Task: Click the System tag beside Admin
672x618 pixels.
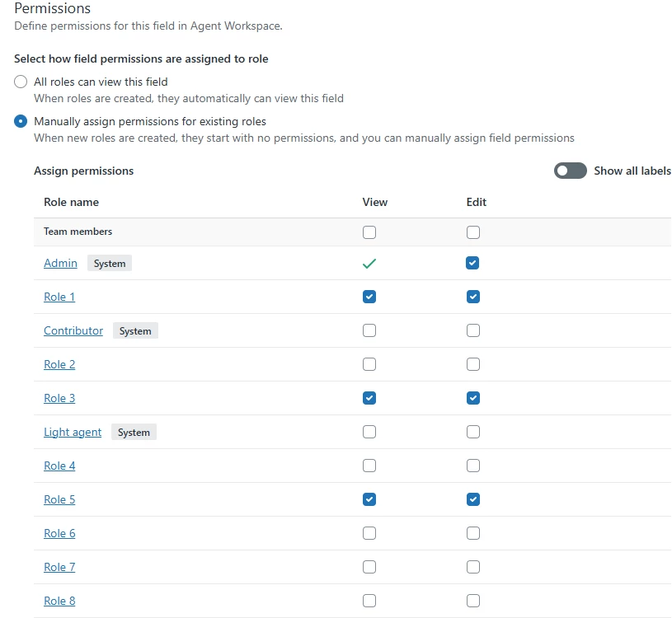Action: click(x=110, y=263)
